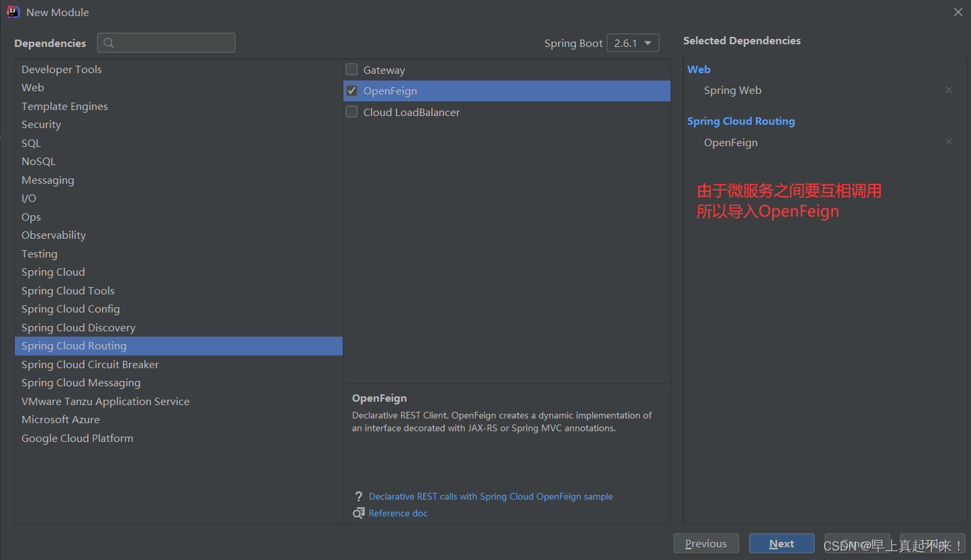971x560 pixels.
Task: Select Google Cloud Platform category
Action: [178, 438]
